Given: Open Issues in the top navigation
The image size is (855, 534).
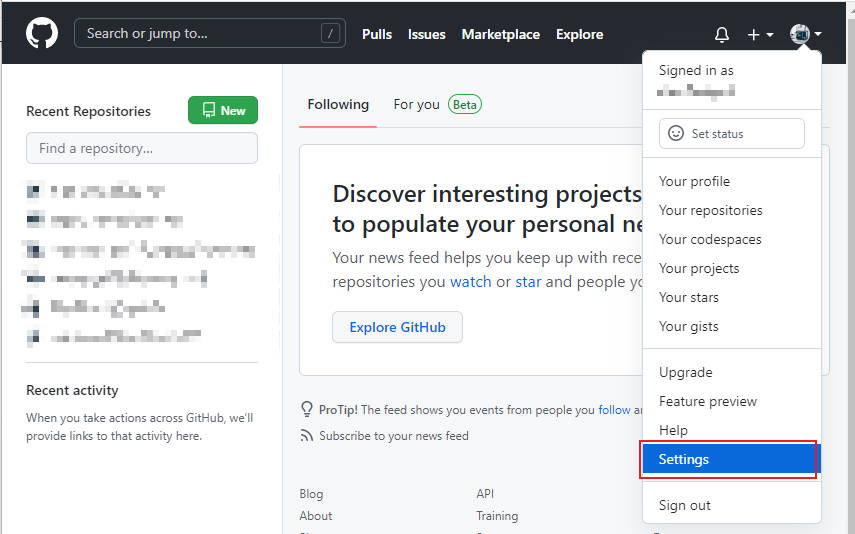Looking at the screenshot, I should pyautogui.click(x=426, y=34).
